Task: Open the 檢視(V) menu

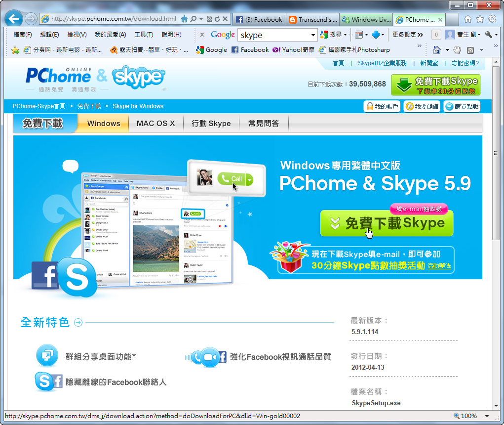Action: [x=77, y=35]
